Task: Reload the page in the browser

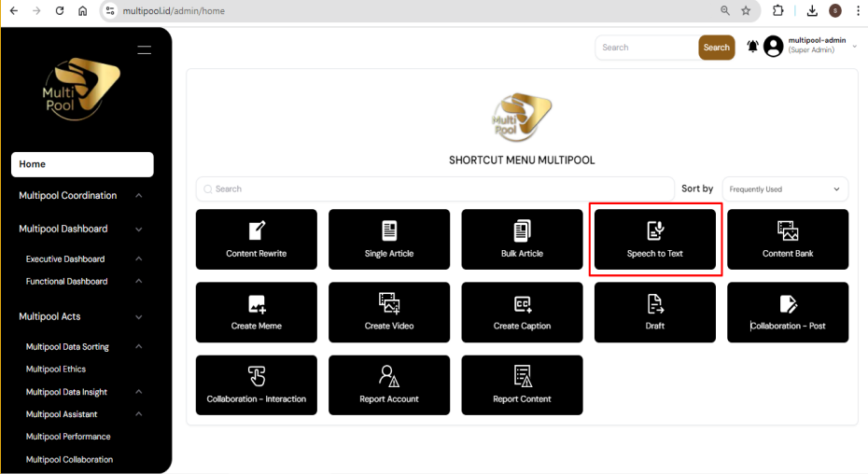Action: (x=59, y=10)
